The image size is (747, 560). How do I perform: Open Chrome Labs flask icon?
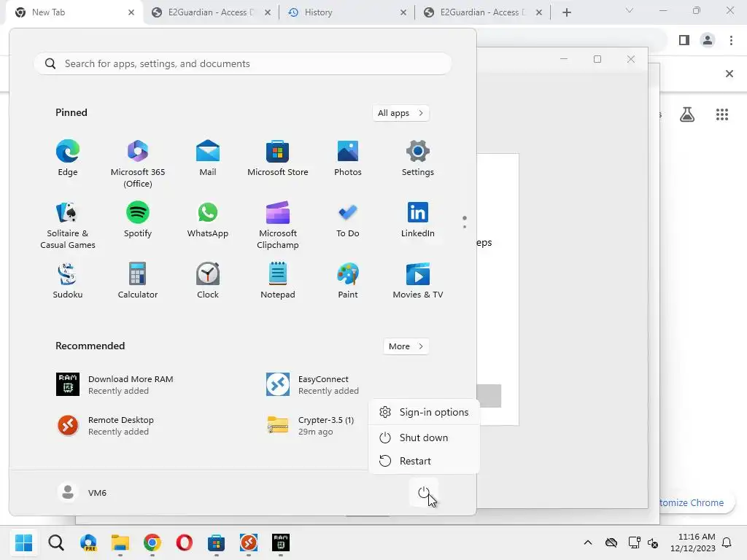click(687, 114)
